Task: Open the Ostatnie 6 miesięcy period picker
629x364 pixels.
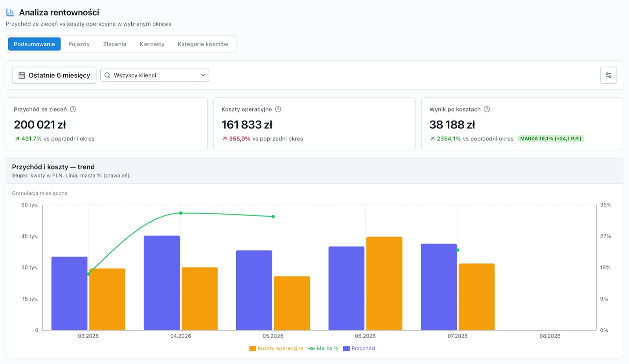Action: pos(54,75)
